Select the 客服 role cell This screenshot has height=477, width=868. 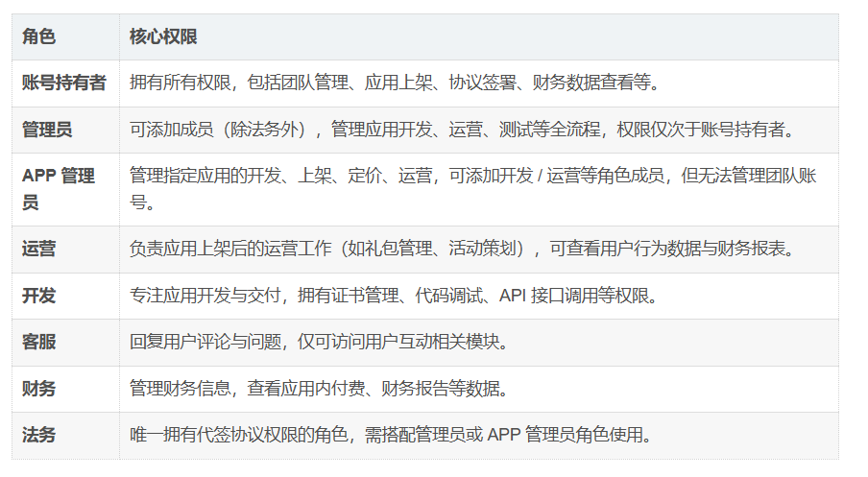click(x=65, y=343)
